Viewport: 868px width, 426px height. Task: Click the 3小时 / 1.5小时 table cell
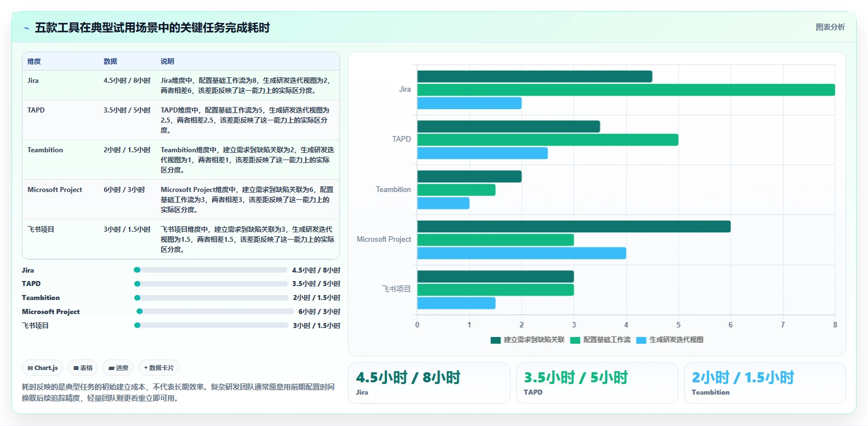click(x=127, y=230)
